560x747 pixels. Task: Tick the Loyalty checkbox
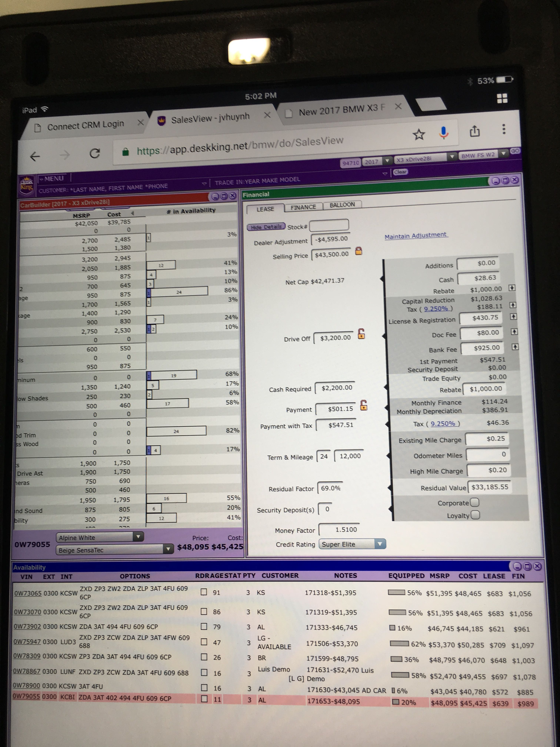point(475,515)
